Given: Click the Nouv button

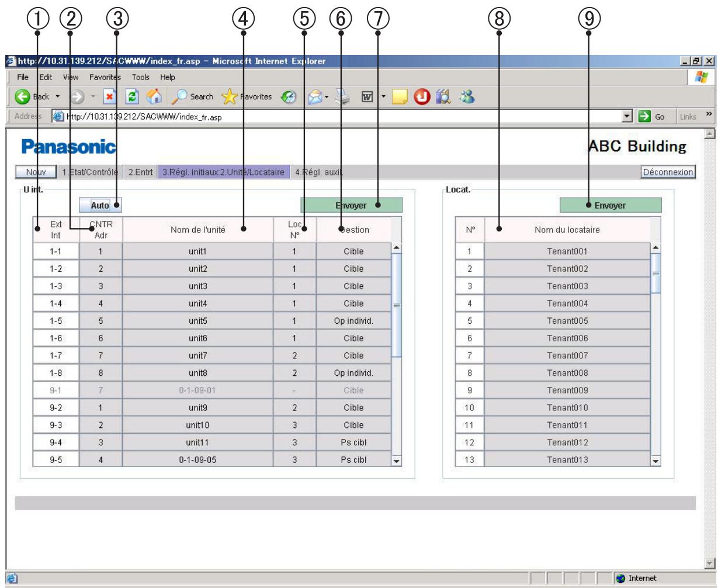Looking at the screenshot, I should (x=36, y=172).
